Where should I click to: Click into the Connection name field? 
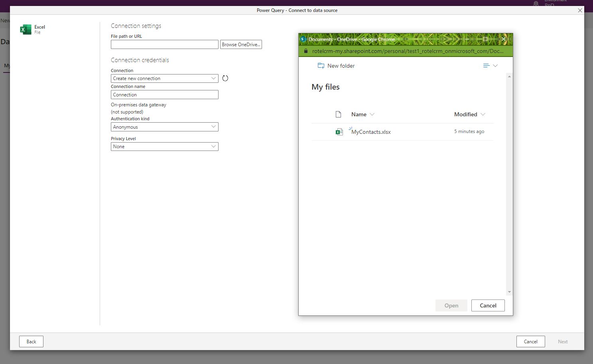165,95
